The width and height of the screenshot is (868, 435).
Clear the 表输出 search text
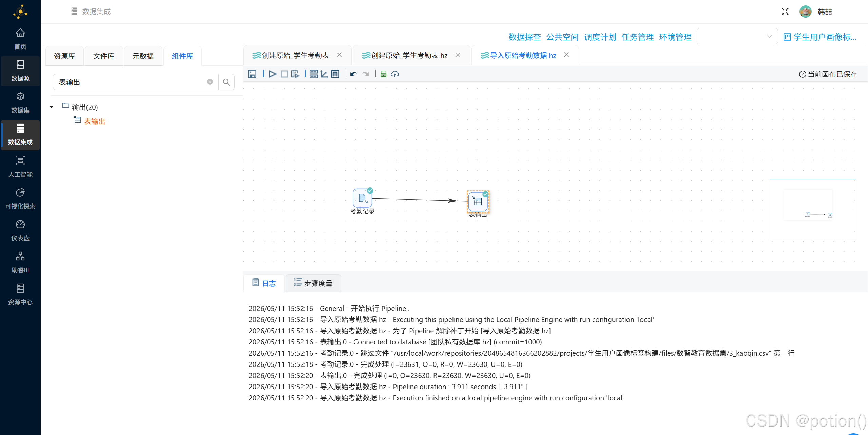[210, 82]
